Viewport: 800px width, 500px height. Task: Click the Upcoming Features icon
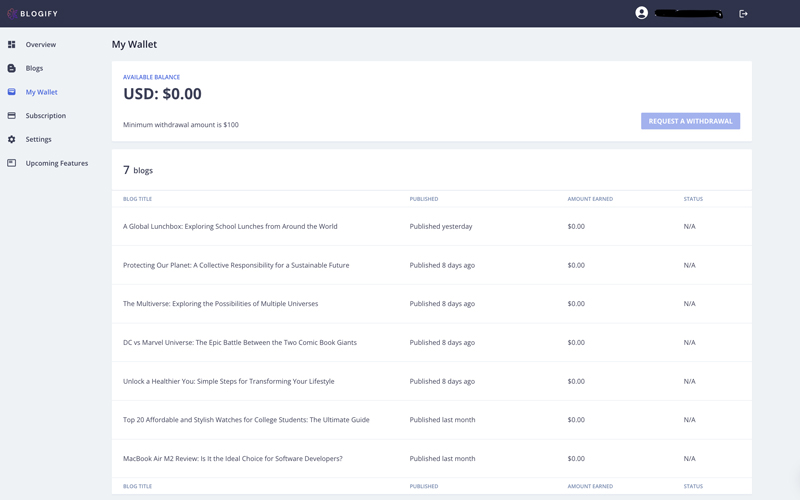click(x=11, y=163)
